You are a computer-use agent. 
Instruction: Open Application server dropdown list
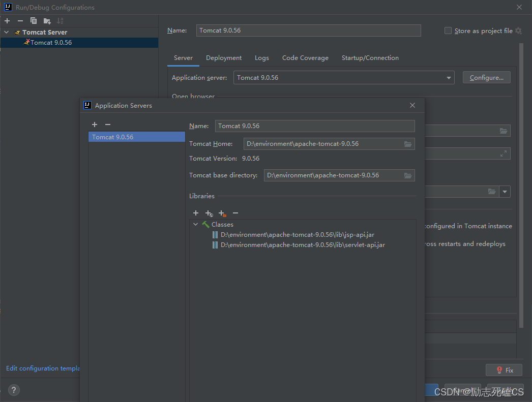click(x=344, y=78)
